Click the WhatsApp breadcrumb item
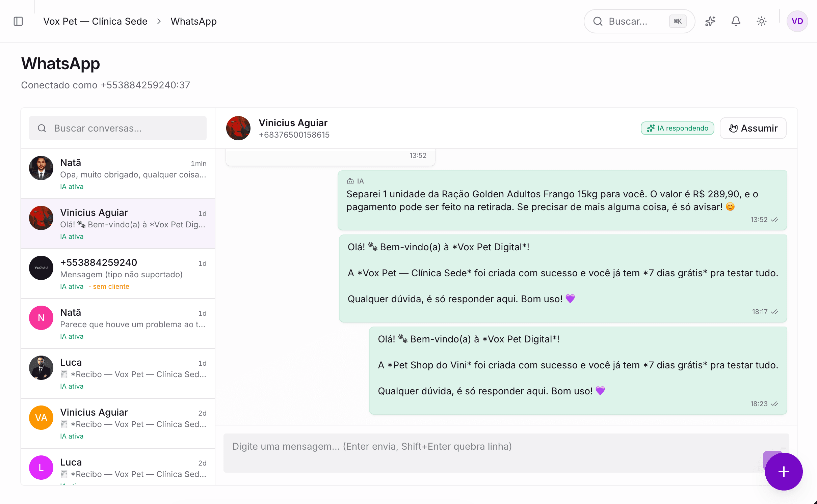This screenshot has width=817, height=504. tap(194, 21)
